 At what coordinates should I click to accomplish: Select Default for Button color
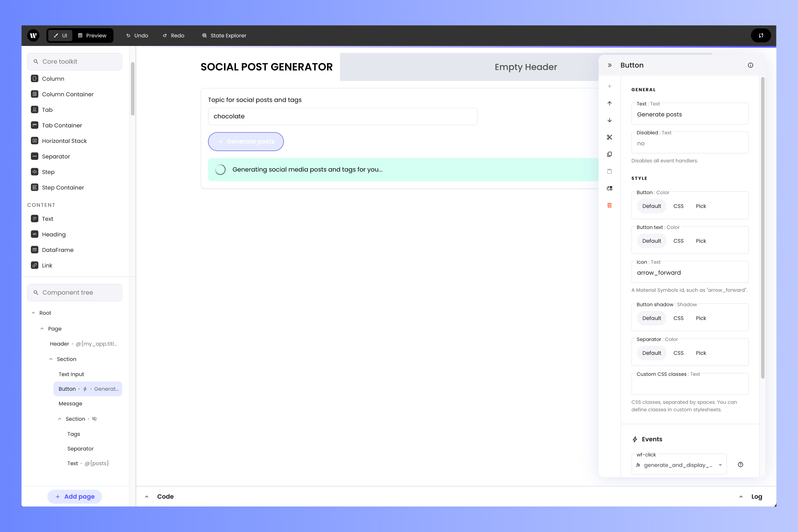651,206
